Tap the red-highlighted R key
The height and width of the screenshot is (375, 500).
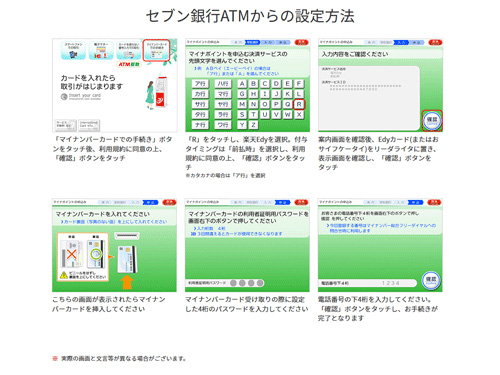tap(299, 104)
